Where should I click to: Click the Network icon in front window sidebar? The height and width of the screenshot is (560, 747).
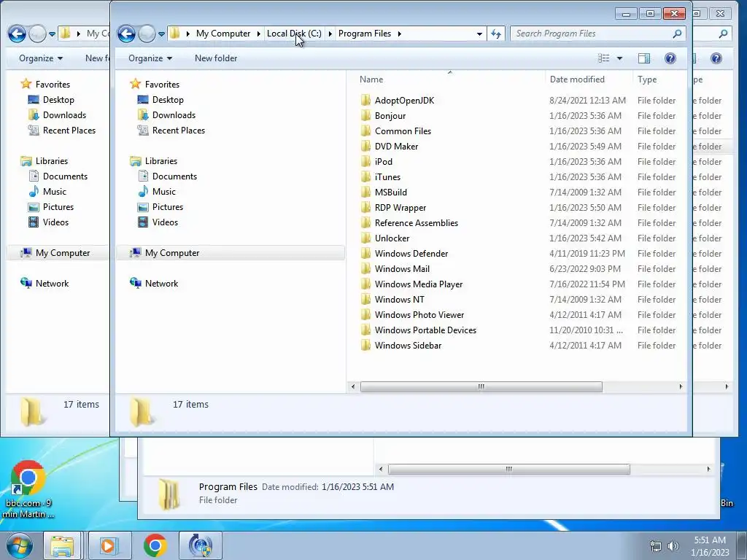click(x=135, y=283)
